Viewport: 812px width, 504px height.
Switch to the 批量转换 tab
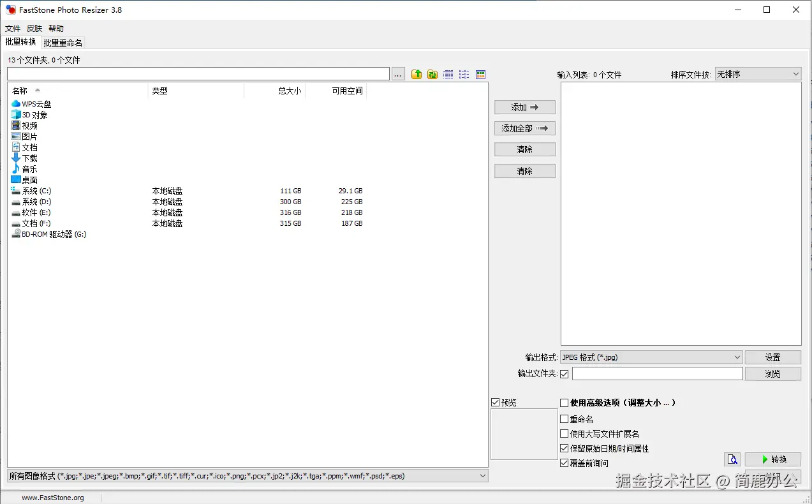21,42
